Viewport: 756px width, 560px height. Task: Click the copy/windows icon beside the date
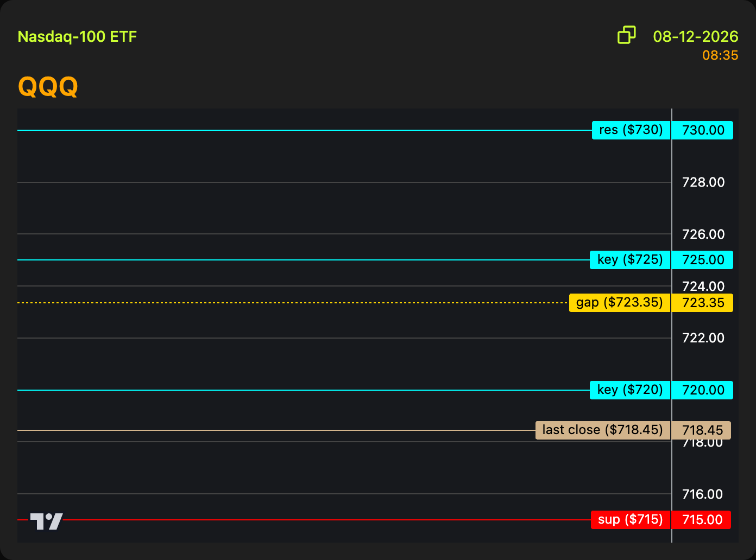[x=627, y=35]
